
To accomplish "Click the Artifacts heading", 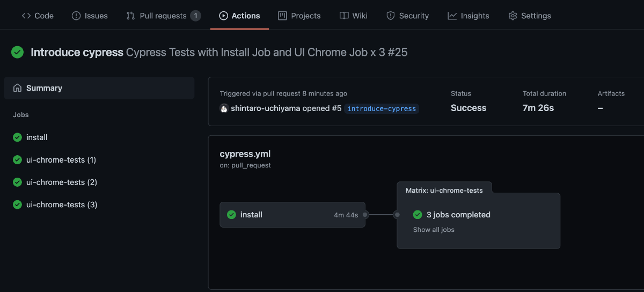I will tap(611, 93).
